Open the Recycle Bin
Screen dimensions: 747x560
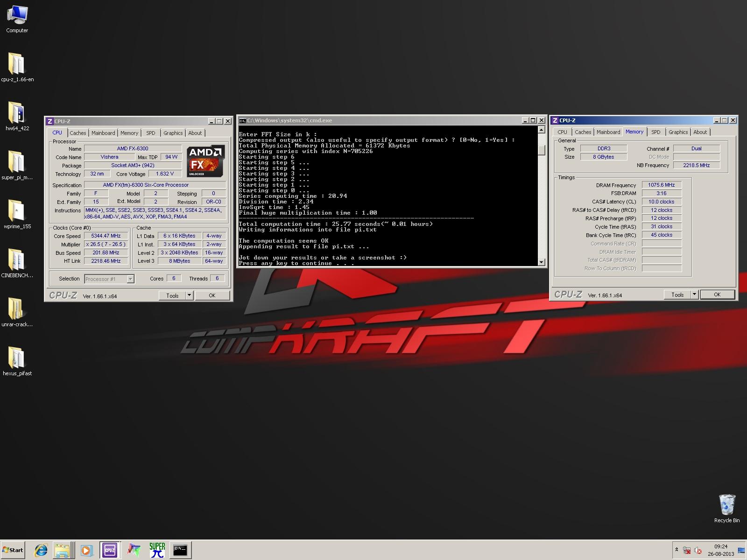click(x=727, y=509)
